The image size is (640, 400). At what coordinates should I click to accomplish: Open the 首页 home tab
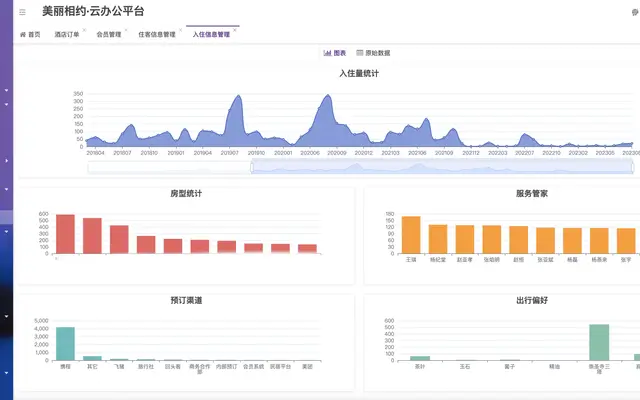(30, 35)
